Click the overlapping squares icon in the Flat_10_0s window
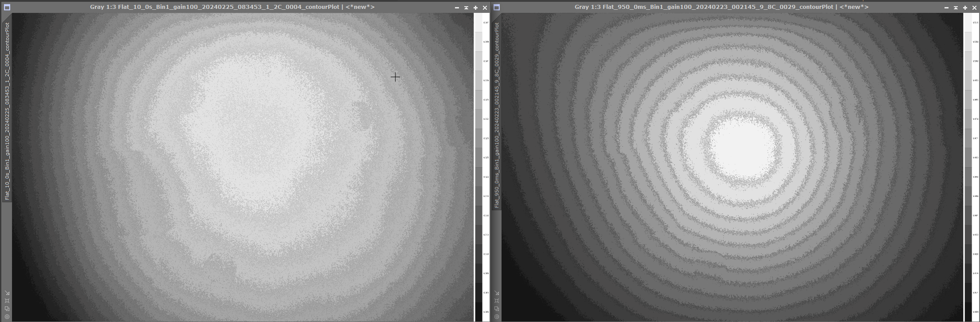980x322 pixels. (7, 309)
